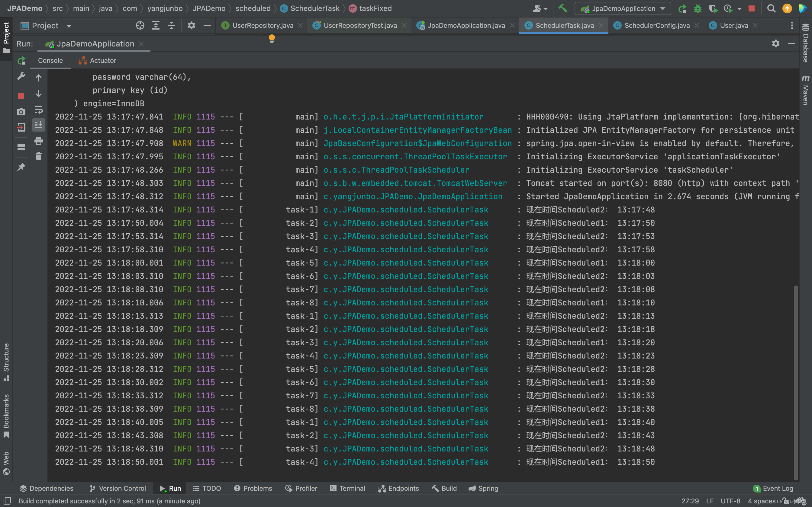Image resolution: width=812 pixels, height=507 pixels.
Task: Close the UserRepository.java tab
Action: (x=300, y=25)
